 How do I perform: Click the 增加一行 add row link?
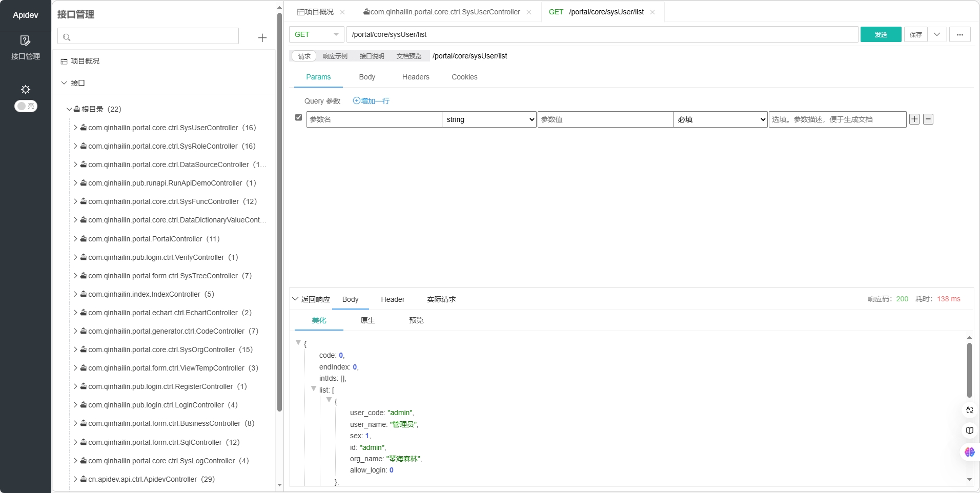point(371,101)
